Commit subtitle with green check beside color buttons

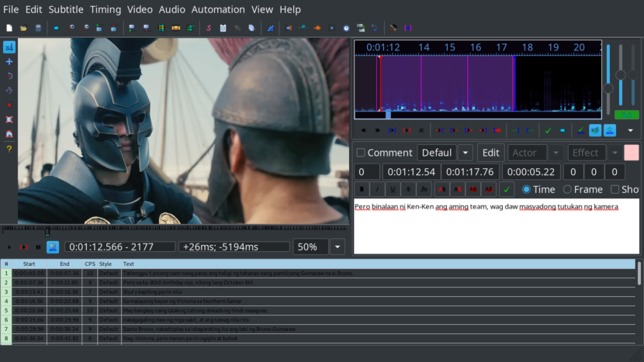coord(507,189)
